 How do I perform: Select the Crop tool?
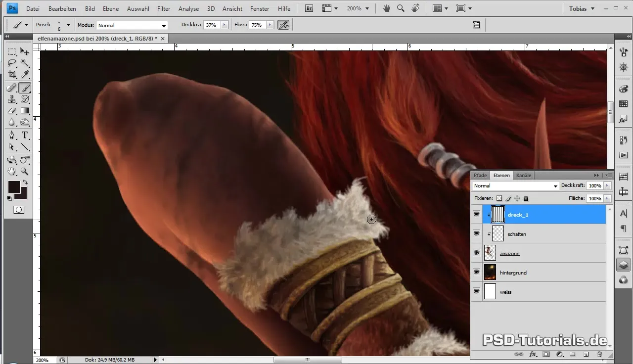click(11, 74)
